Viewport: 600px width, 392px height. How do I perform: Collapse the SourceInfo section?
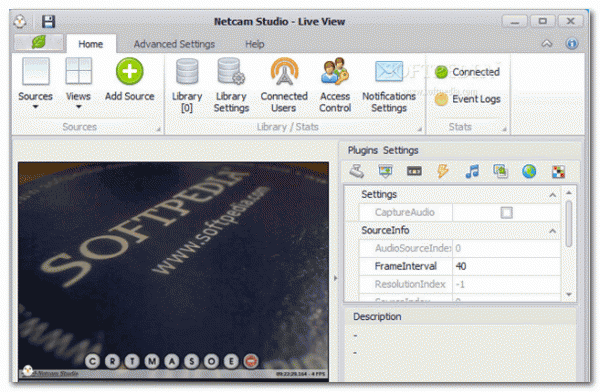coord(553,231)
